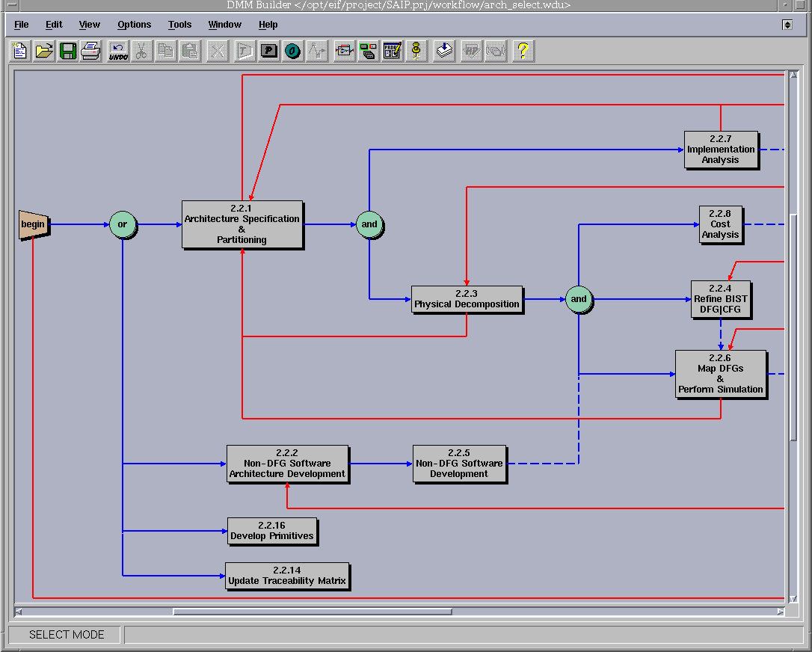
Task: Print the diagram with the printer icon
Action: (x=91, y=51)
